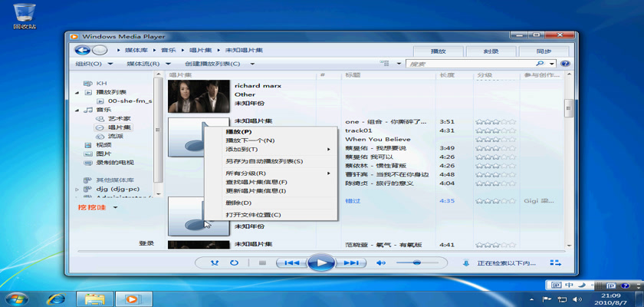Open Internet Explorer from taskbar
The width and height of the screenshot is (644, 307).
click(x=55, y=298)
